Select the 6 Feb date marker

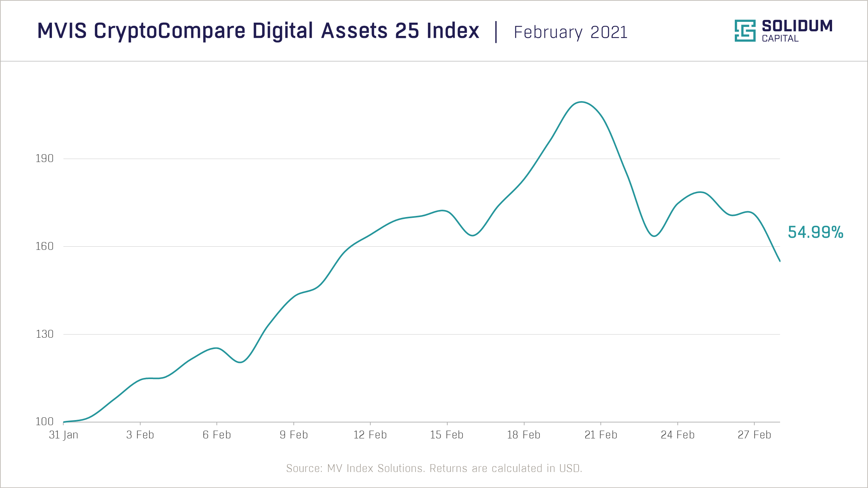pos(217,435)
